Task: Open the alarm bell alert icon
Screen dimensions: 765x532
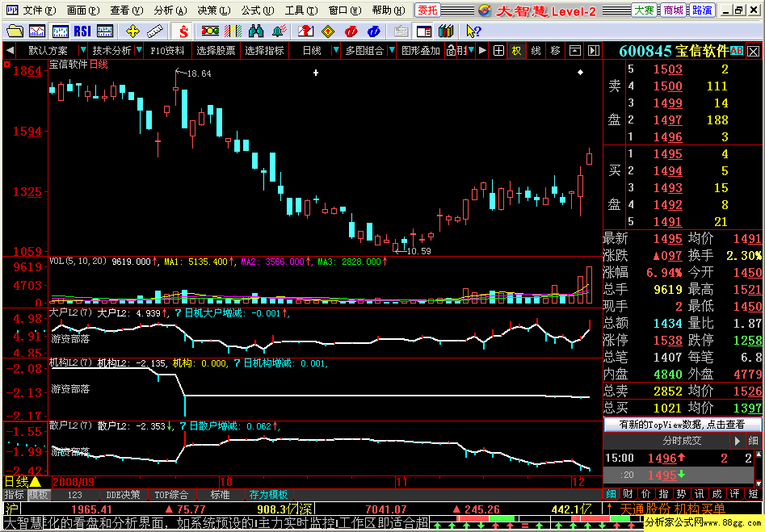Action: (x=279, y=31)
